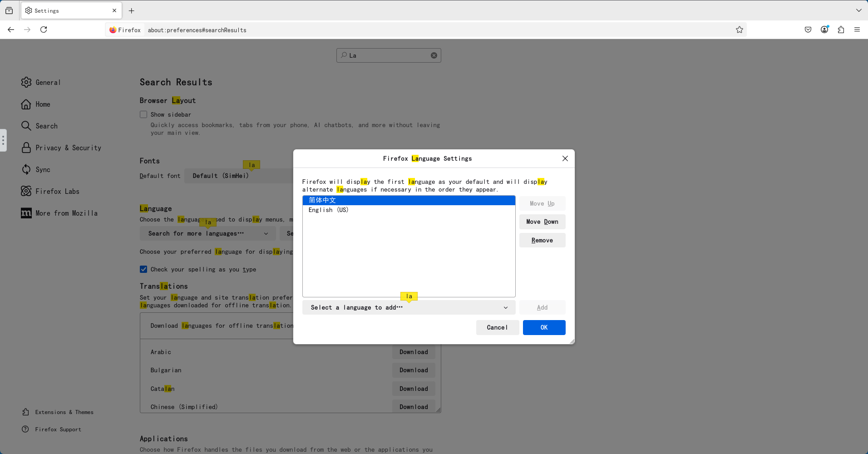Open the application hamburger menu
Viewport: 868px width, 454px height.
pos(857,30)
